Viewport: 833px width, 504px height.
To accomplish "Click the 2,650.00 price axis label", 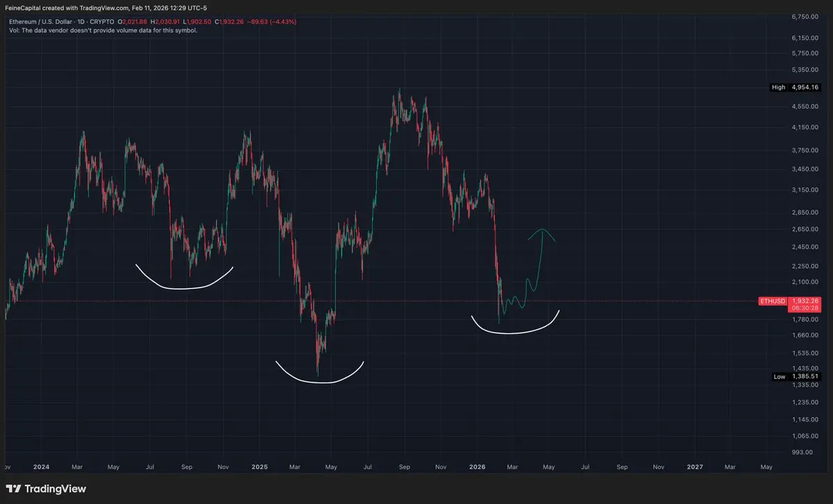I will pyautogui.click(x=805, y=229).
